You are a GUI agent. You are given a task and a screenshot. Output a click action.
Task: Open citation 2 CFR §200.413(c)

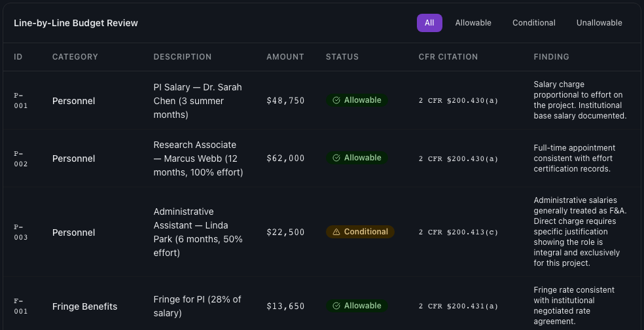pos(458,232)
